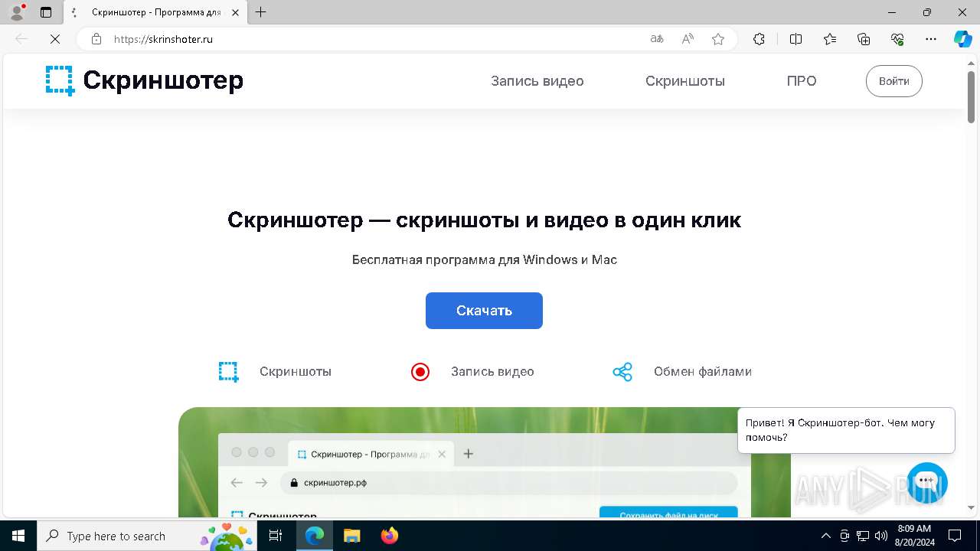Click the Read aloud icon in address bar
This screenshot has height=551, width=980.
(x=688, y=39)
